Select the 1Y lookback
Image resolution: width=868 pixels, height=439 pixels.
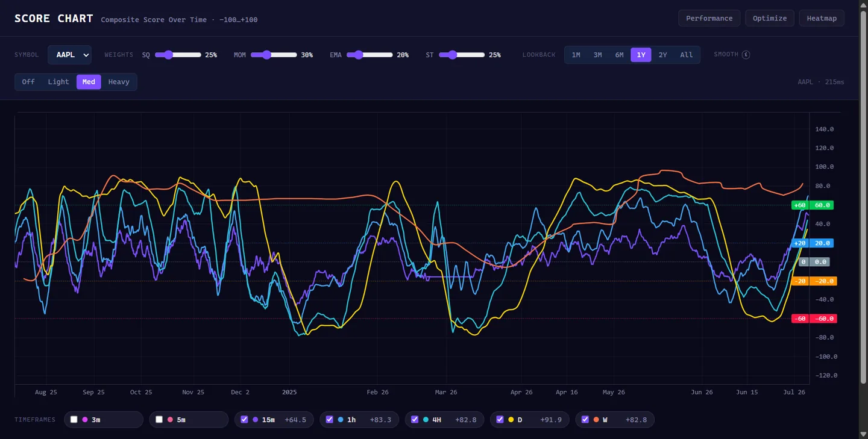click(x=641, y=55)
